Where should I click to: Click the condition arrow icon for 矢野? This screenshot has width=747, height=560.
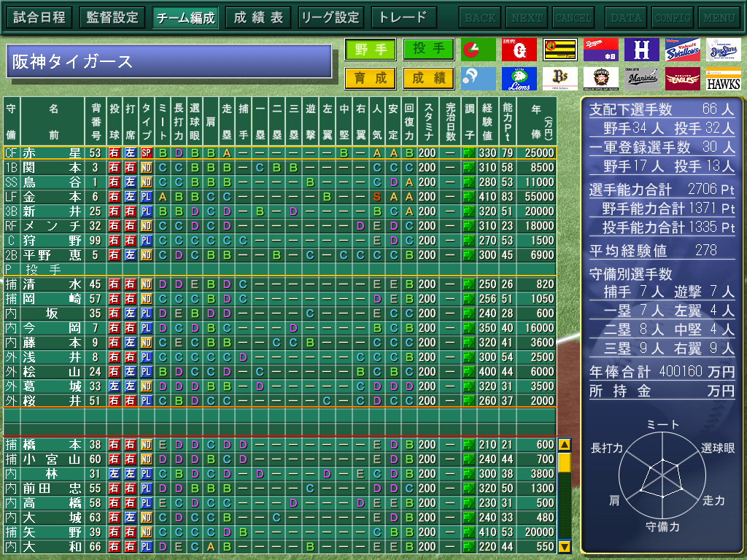pyautogui.click(x=469, y=532)
